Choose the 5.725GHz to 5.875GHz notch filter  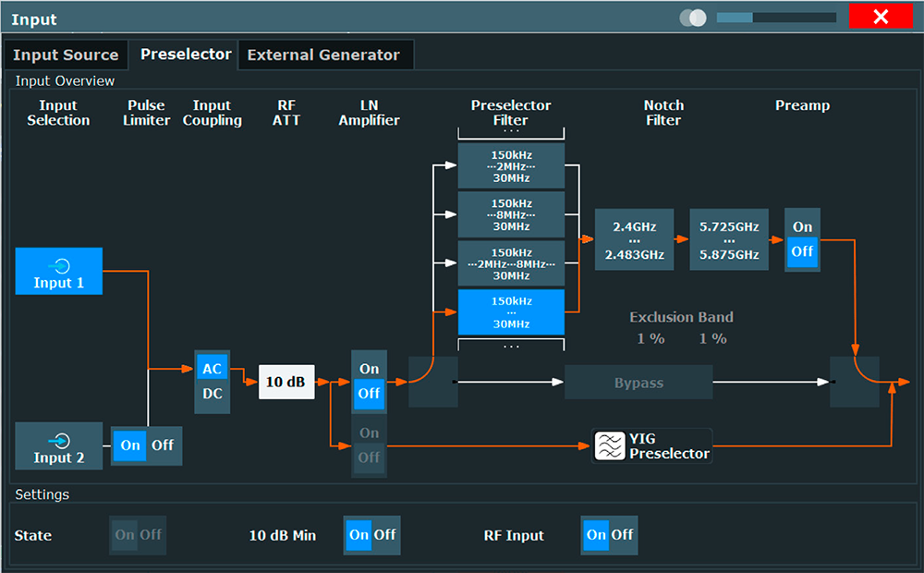click(x=728, y=239)
